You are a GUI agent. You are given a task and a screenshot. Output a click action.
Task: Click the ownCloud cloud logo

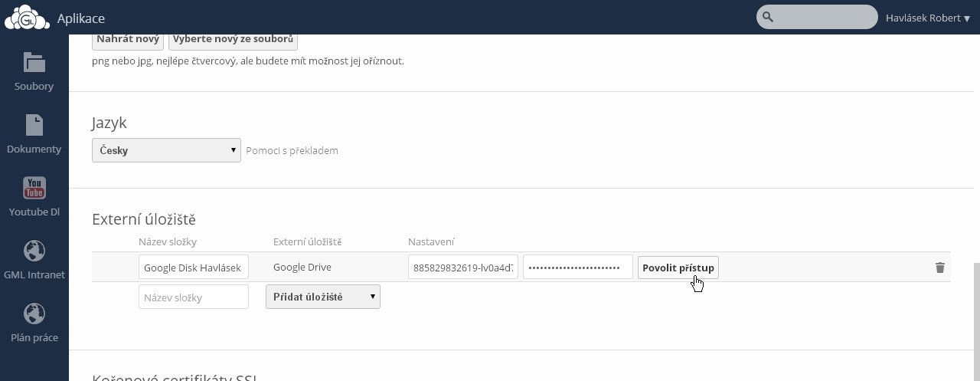27,17
